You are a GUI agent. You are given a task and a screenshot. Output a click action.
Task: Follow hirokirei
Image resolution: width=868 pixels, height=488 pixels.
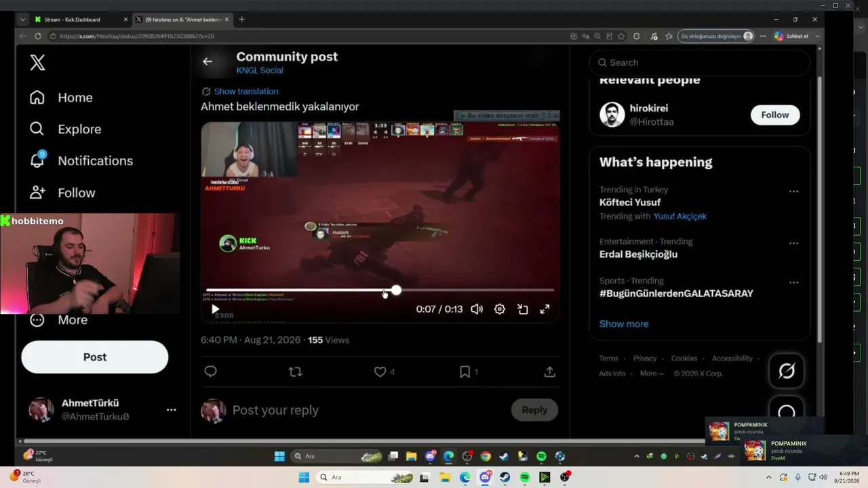(x=775, y=115)
